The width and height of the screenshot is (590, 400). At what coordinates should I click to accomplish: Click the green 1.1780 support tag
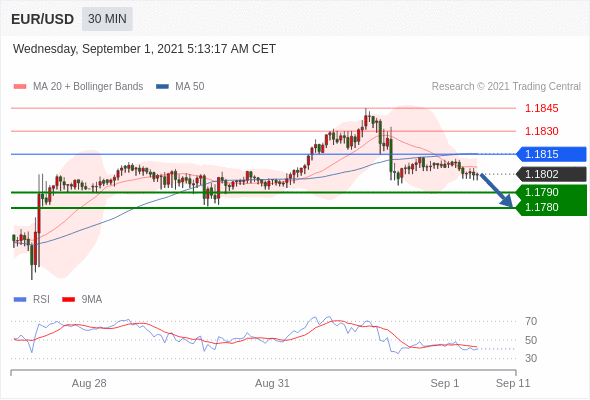552,208
